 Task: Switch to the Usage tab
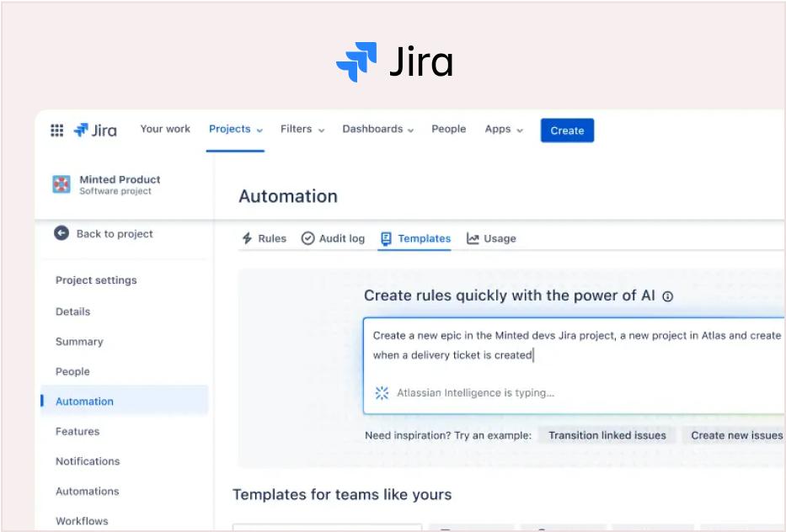[491, 238]
